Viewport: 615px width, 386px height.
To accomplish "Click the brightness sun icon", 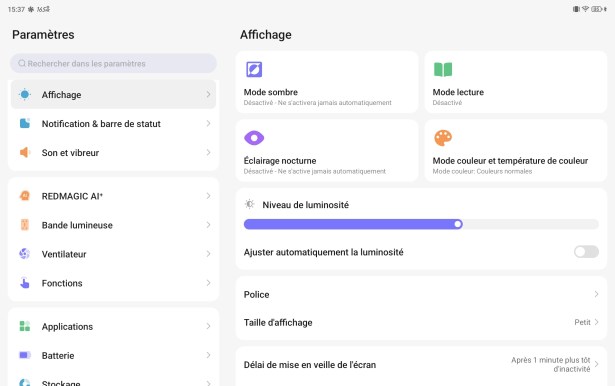I will point(249,204).
